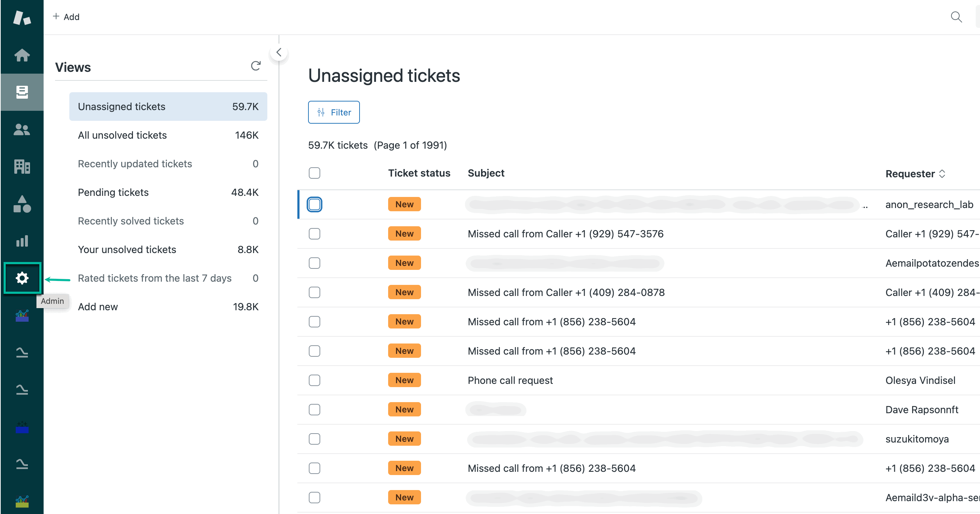Collapse the Views sidebar panel
Image resolution: width=980 pixels, height=514 pixels.
coord(279,52)
